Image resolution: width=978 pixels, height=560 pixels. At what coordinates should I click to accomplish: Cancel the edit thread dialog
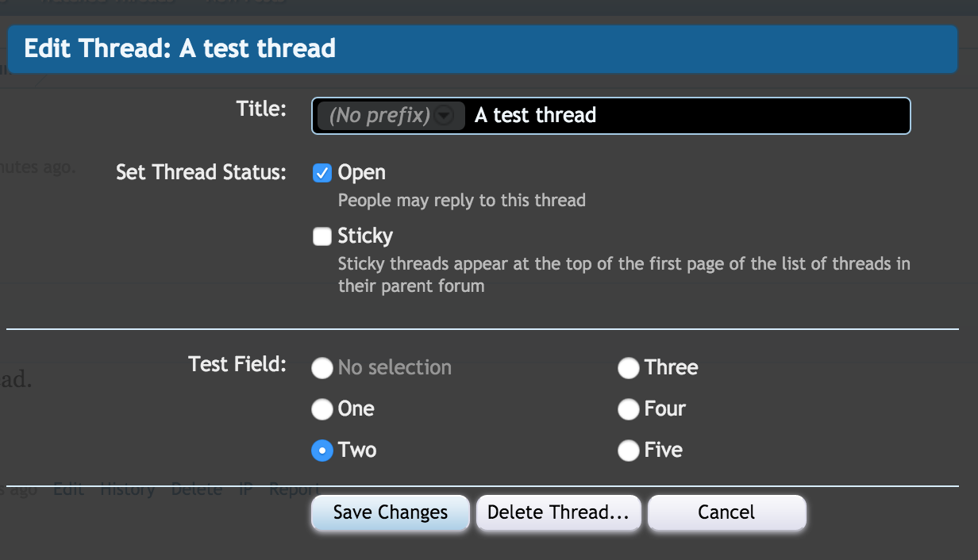coord(726,512)
